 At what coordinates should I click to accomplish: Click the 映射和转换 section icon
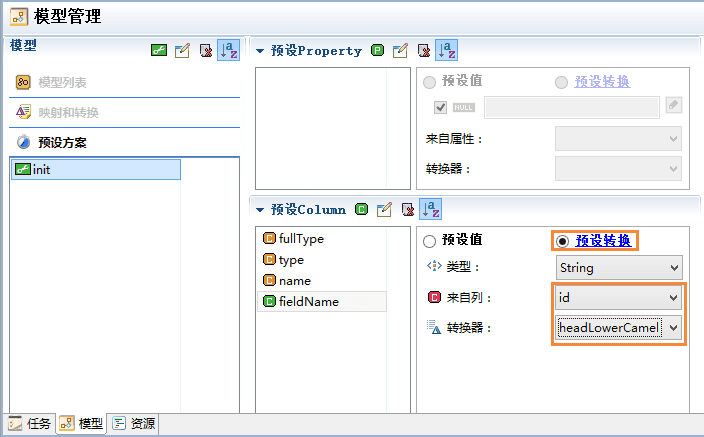click(23, 112)
